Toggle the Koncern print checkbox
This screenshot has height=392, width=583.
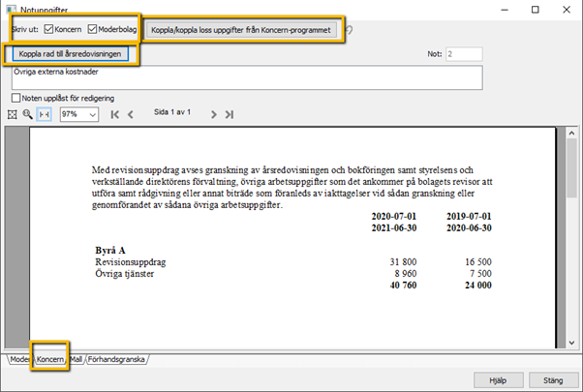point(48,29)
